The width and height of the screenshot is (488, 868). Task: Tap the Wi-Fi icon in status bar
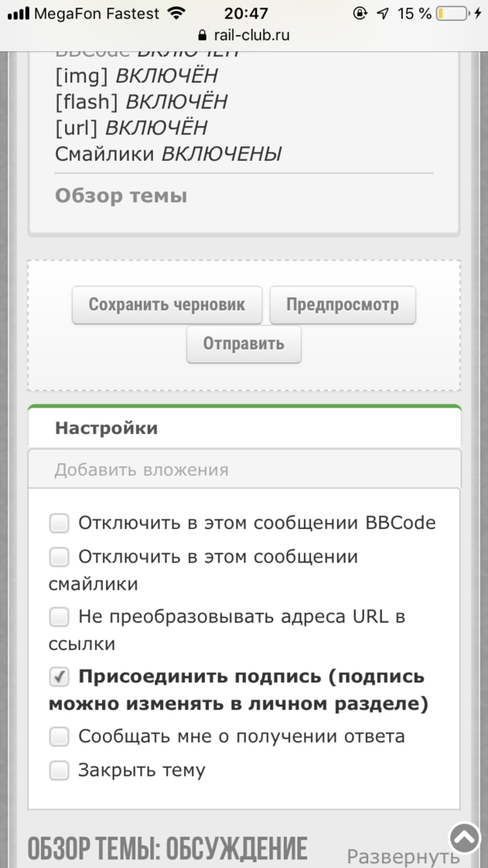coord(175,14)
